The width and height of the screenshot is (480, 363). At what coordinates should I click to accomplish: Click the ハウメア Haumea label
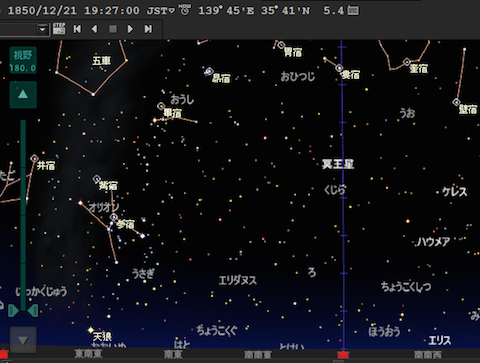point(433,242)
